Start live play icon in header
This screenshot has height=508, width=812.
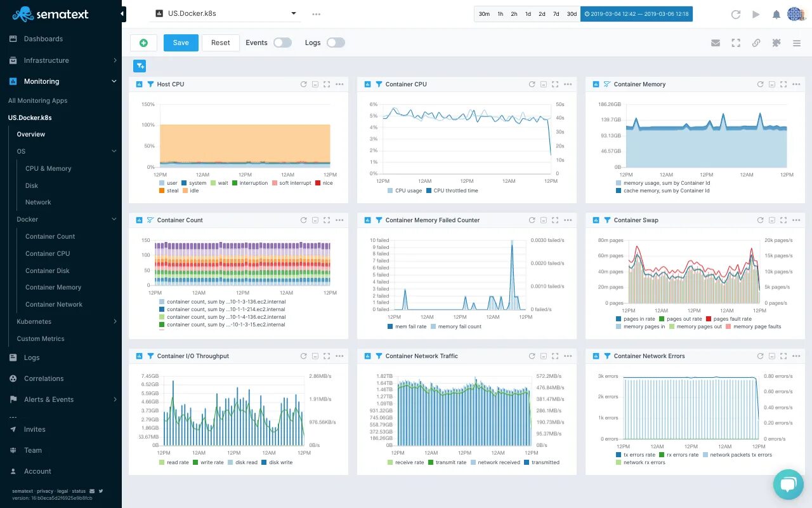[x=756, y=14]
